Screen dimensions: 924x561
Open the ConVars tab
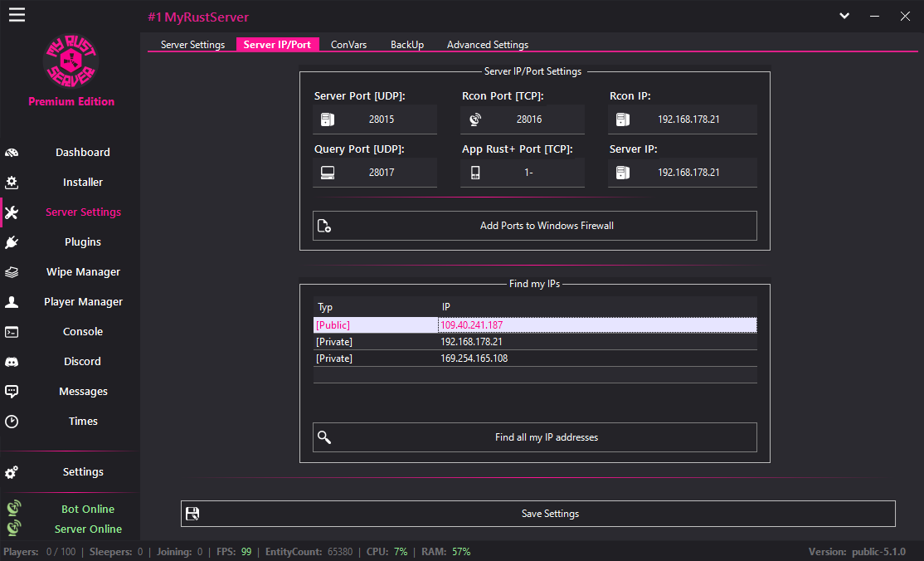[349, 45]
